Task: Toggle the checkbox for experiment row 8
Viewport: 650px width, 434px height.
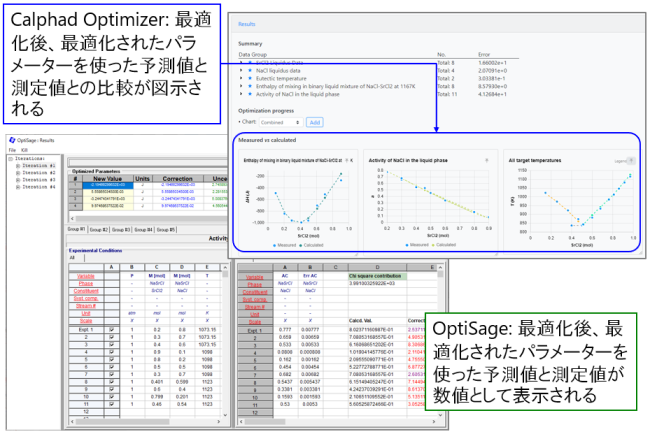Action: pyautogui.click(x=112, y=382)
